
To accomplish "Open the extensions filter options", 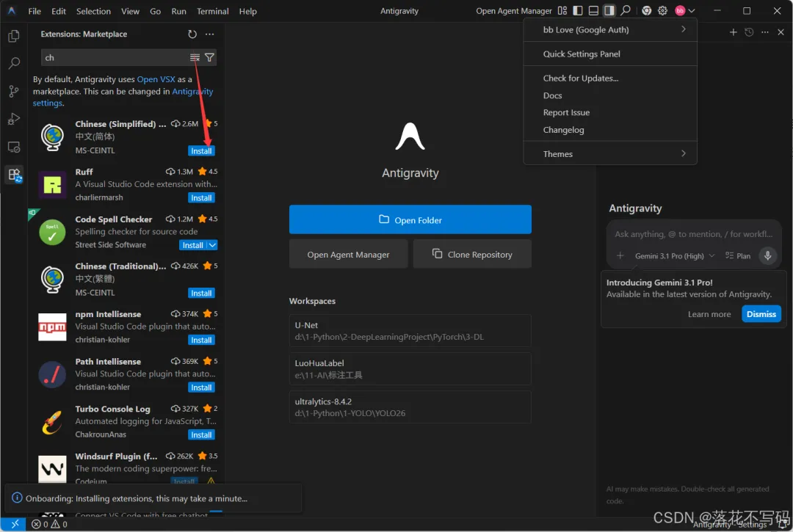I will point(209,57).
